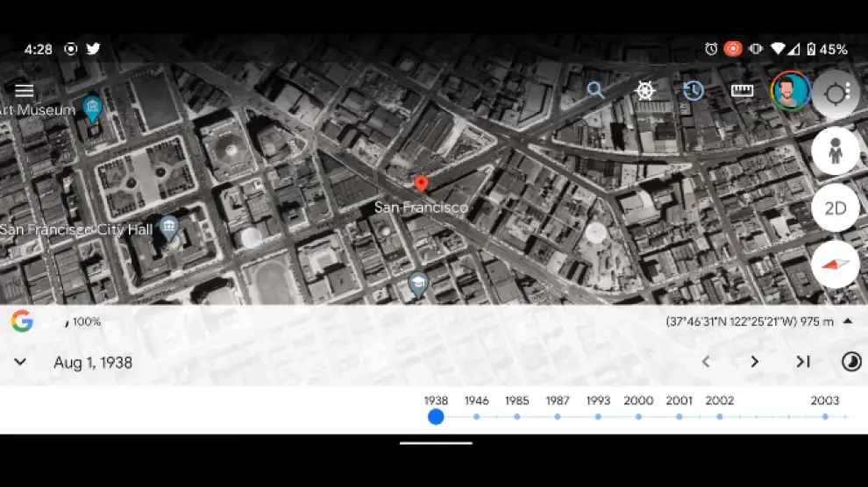Expand the coordinates status bar arrow
This screenshot has width=868, height=487.
848,321
